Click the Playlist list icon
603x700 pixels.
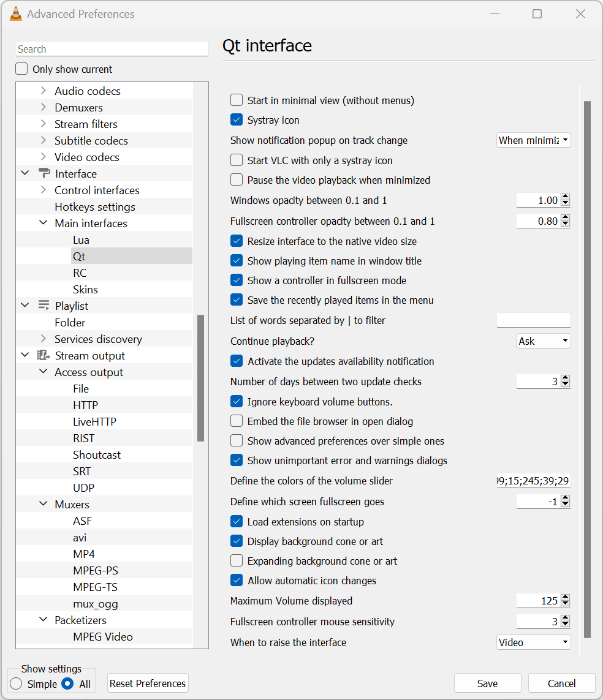click(44, 306)
